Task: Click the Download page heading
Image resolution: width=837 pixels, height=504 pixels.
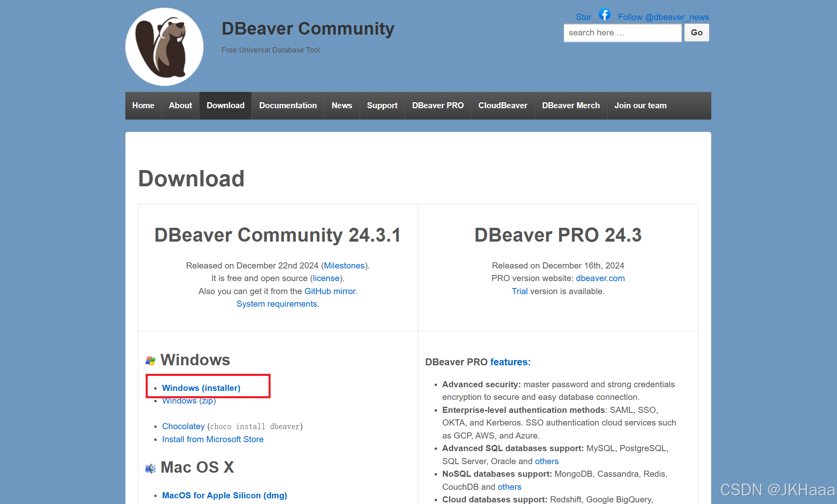Action: 191,179
